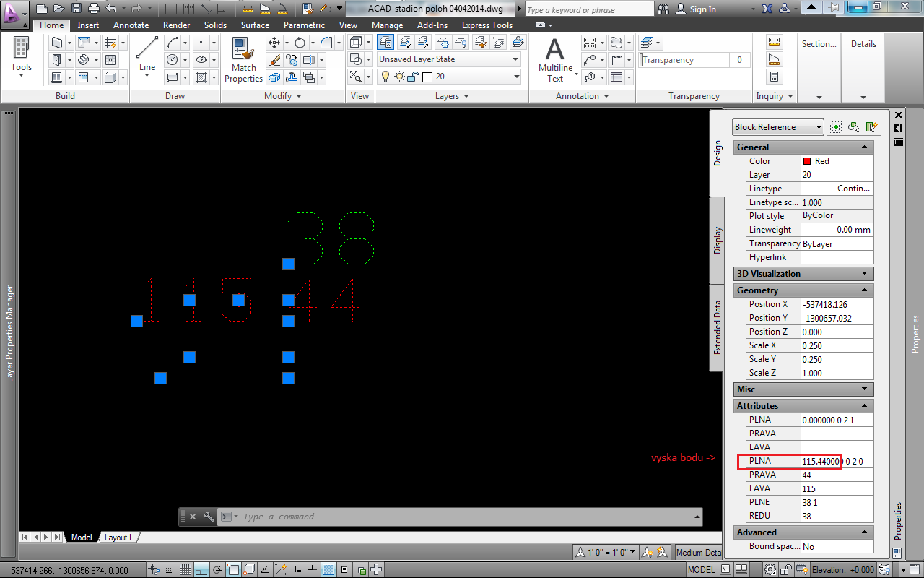Select the Multiline Text tool
The image size is (924, 578).
click(554, 60)
